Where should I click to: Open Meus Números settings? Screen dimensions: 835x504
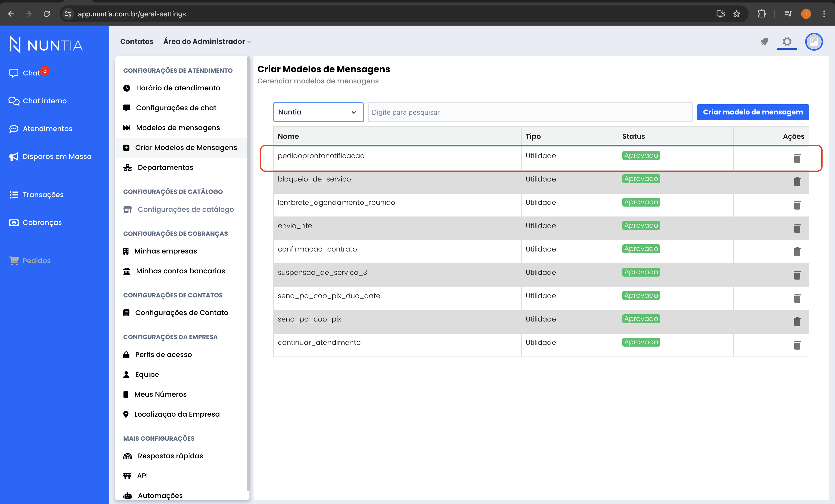point(155,394)
